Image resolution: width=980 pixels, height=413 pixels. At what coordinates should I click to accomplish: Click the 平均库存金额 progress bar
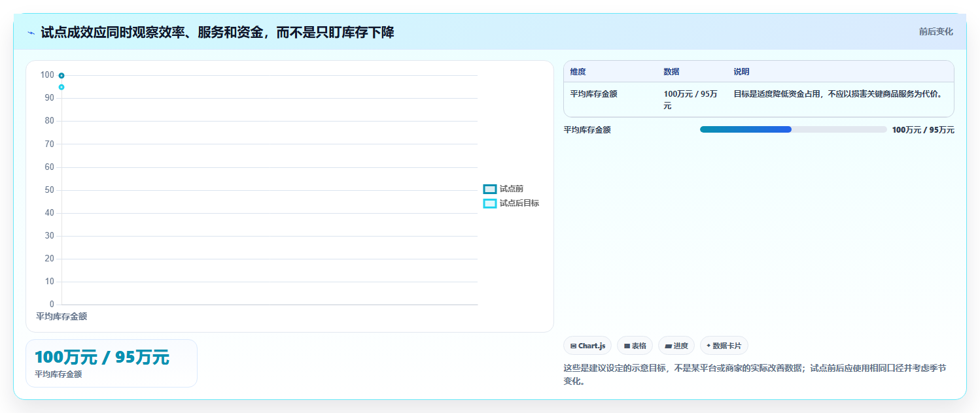(x=793, y=129)
